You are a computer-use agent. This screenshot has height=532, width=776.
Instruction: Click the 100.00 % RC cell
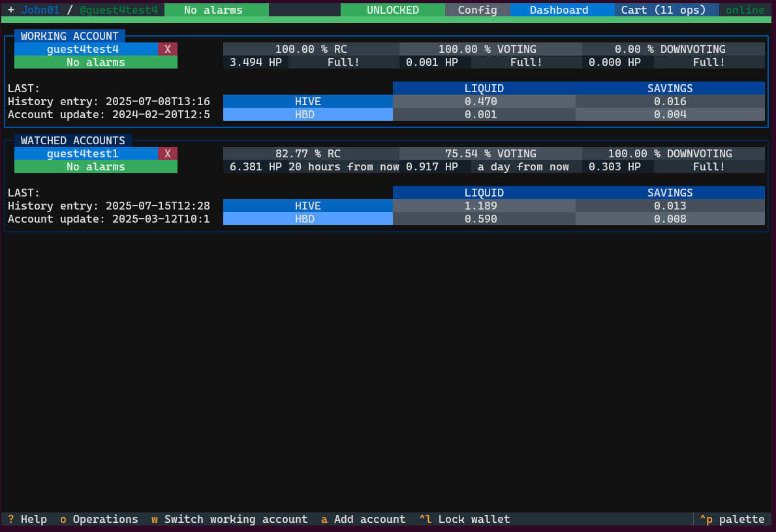tap(311, 49)
